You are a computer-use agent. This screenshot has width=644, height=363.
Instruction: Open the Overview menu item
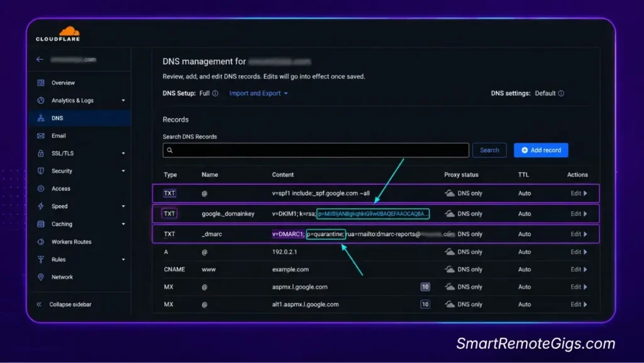64,82
